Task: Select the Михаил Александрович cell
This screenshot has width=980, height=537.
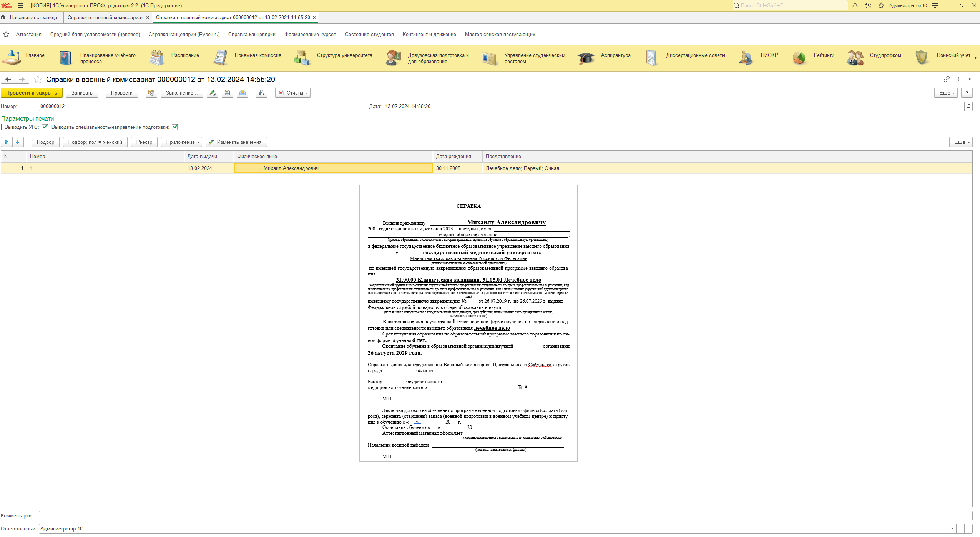Action: [333, 168]
